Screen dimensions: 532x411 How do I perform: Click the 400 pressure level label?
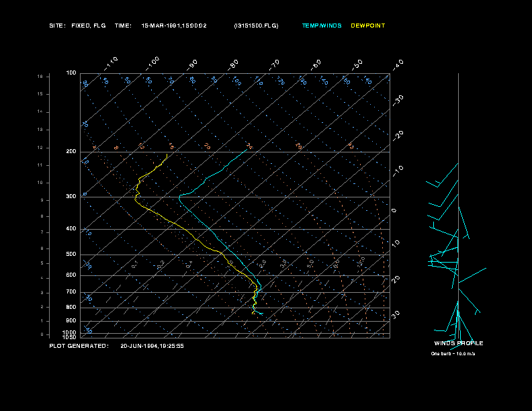pos(71,228)
